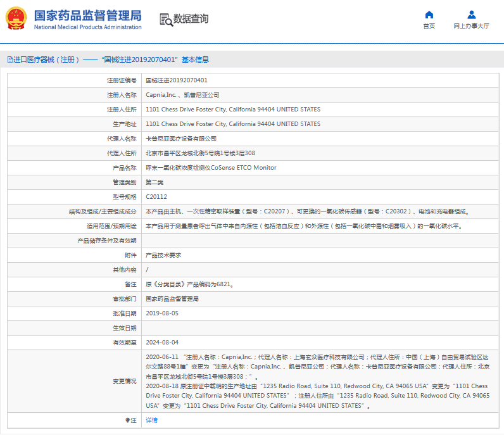Click the 网上办事大厅 person icon

[x=471, y=15]
